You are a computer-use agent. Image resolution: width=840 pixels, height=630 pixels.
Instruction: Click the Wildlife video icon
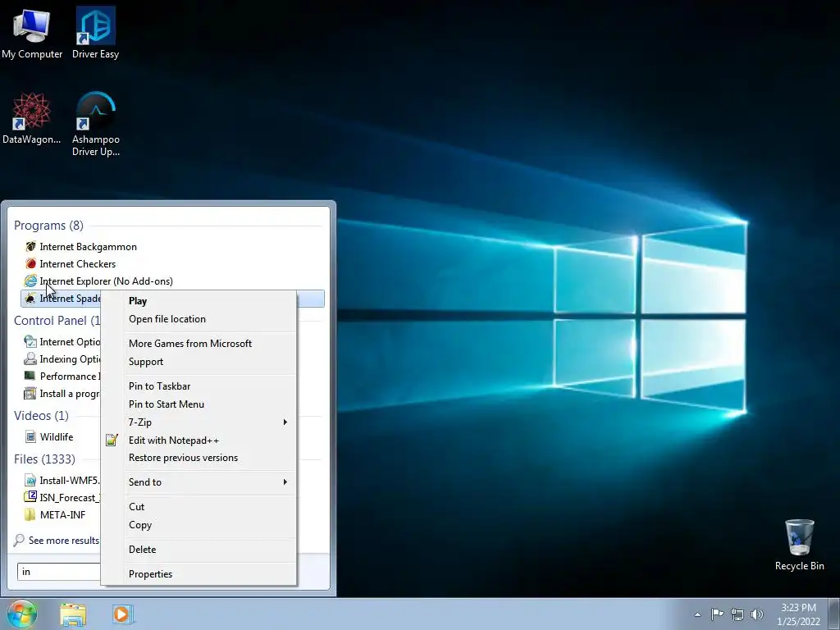(30, 436)
